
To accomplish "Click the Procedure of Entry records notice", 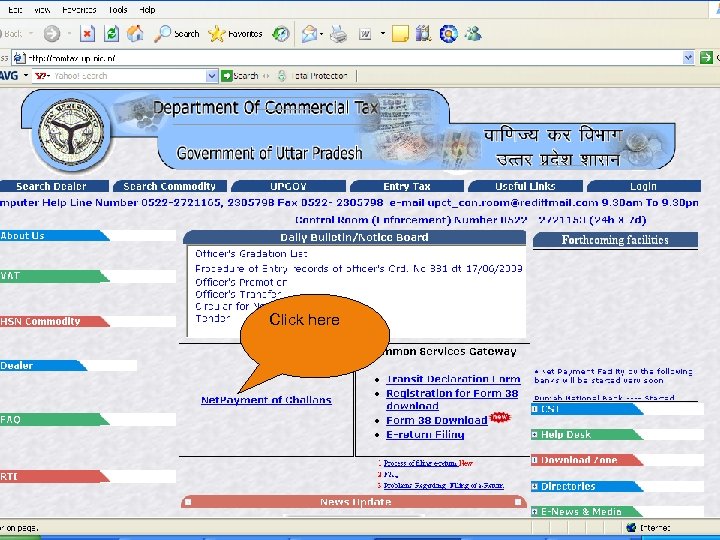I will [359, 268].
